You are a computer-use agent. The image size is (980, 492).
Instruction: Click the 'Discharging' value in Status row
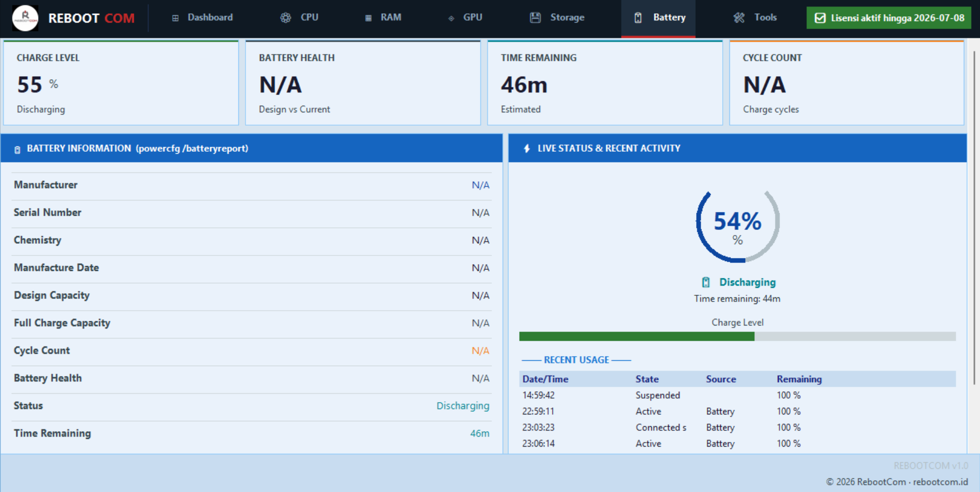462,406
